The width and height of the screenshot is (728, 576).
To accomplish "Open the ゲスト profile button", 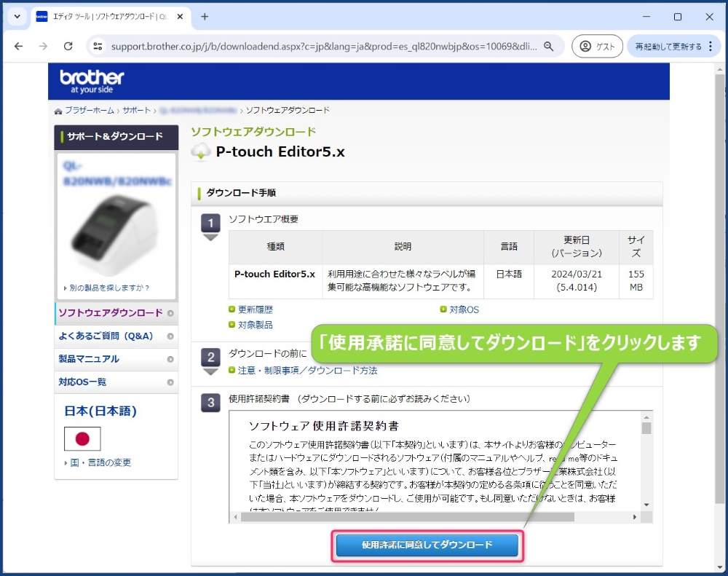I will pos(597,46).
